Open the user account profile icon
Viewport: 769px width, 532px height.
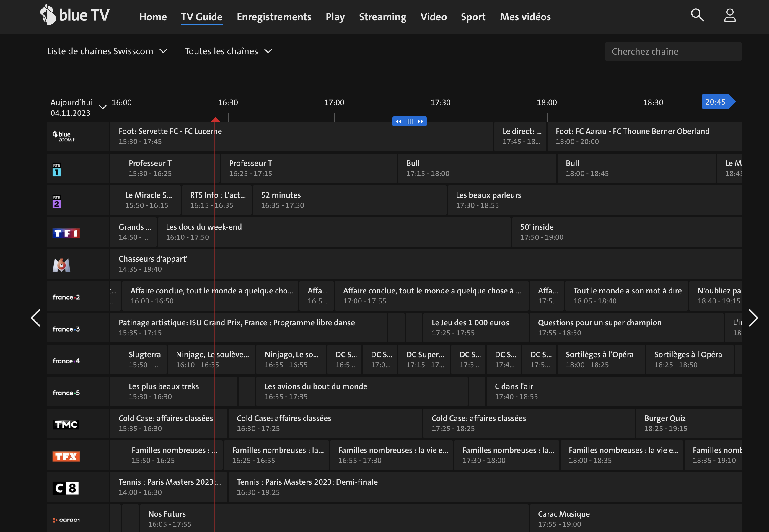click(x=730, y=15)
